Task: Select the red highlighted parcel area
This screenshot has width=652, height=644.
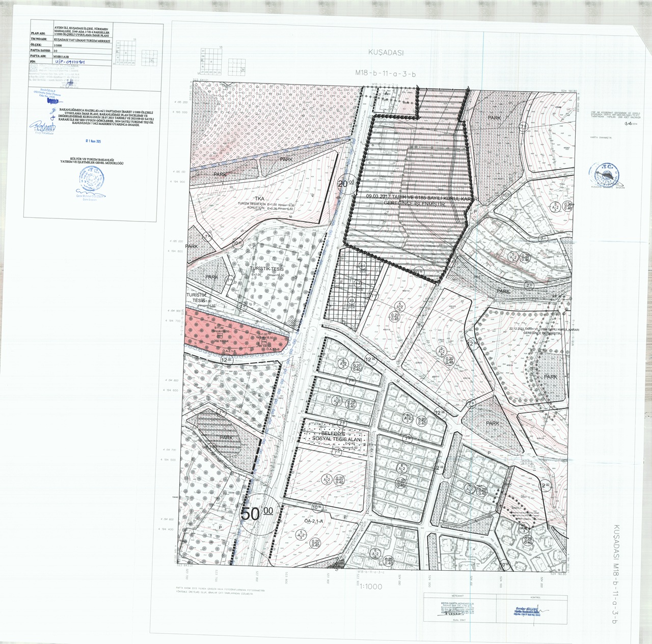Action: coord(232,332)
